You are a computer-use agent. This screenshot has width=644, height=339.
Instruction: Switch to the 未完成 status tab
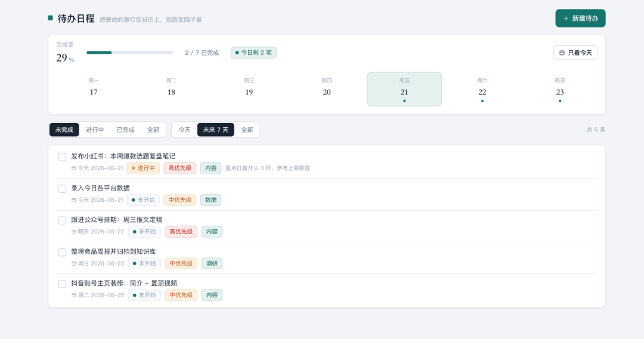64,130
